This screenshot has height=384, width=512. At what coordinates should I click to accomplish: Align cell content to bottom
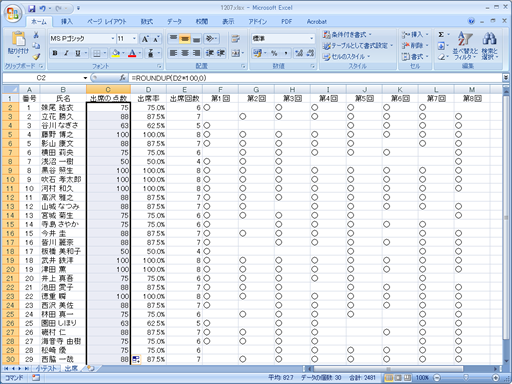[196, 38]
